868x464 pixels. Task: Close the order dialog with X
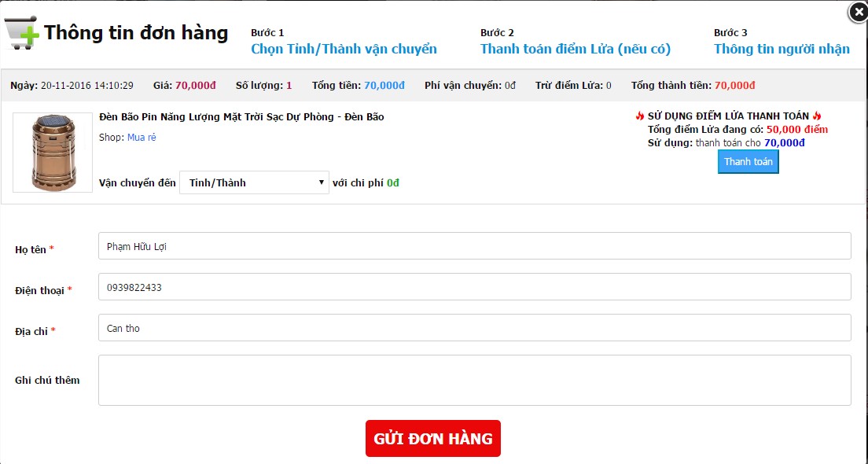[858, 13]
